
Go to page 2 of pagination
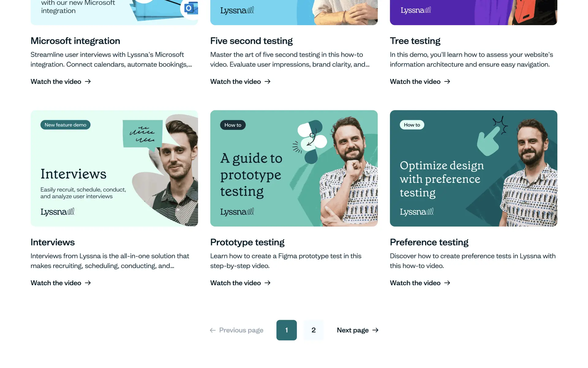[314, 330]
